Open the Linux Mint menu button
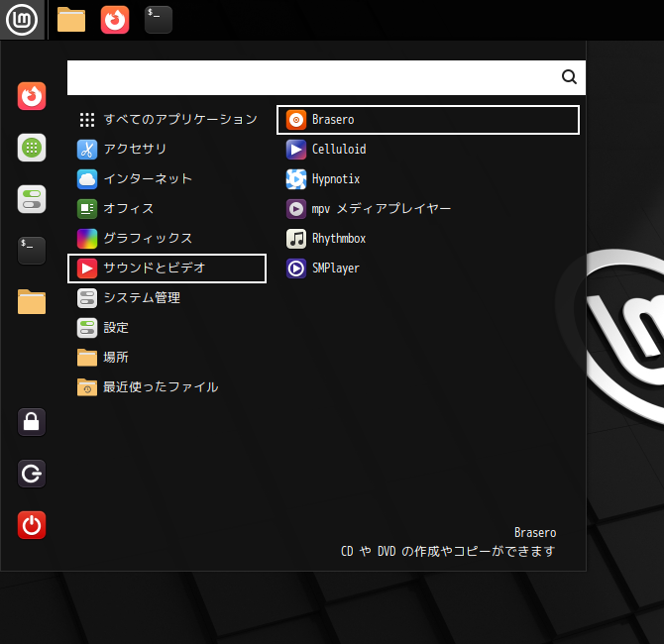 point(22,20)
